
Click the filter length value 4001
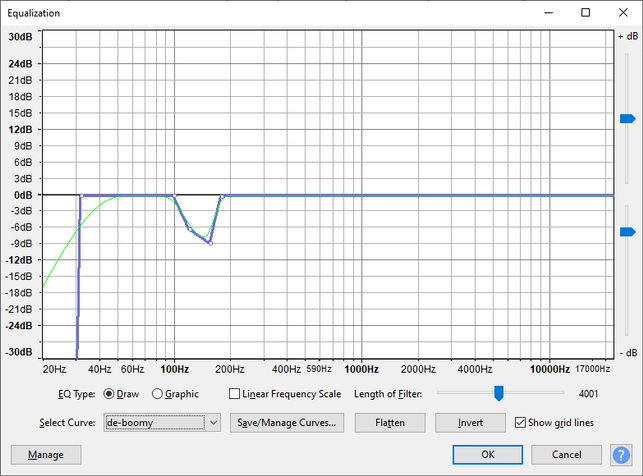588,394
